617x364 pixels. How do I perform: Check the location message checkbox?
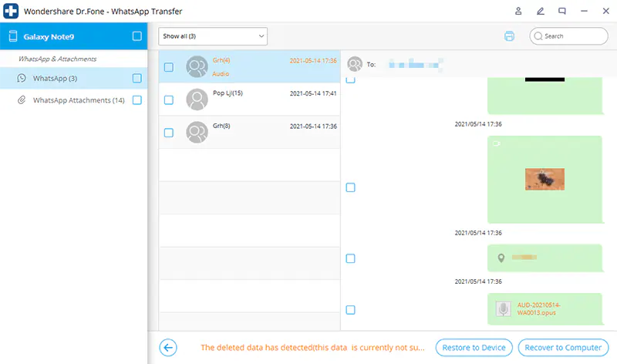point(350,258)
